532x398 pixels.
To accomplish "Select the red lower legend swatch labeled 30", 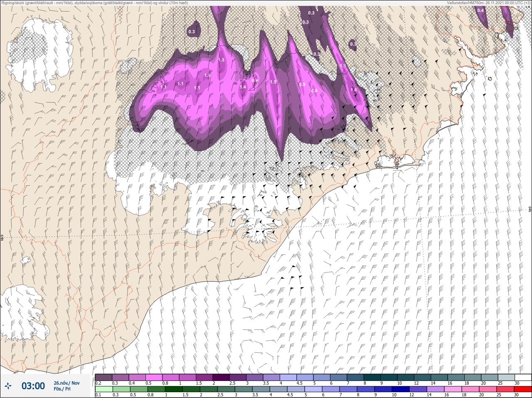I will 523,389.
